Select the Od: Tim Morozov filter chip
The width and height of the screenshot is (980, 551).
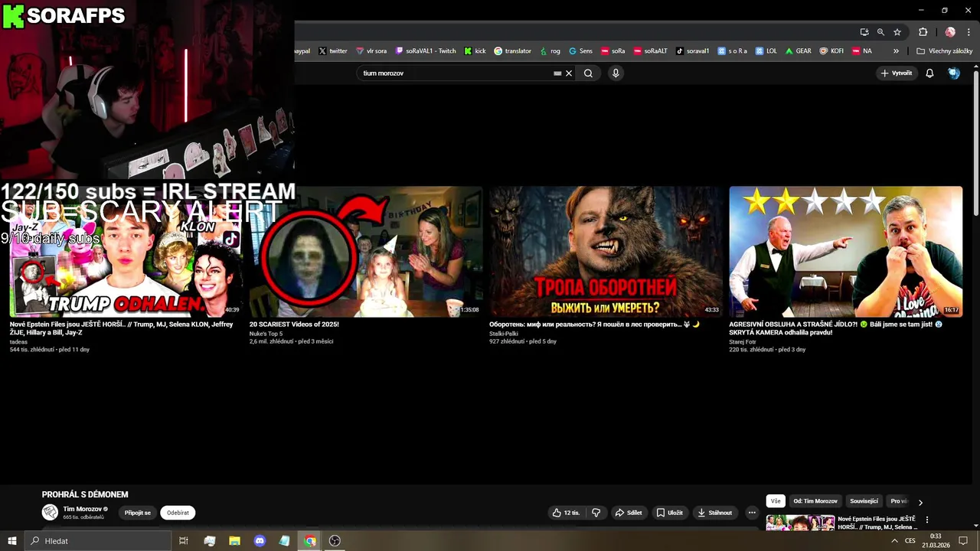tap(815, 501)
